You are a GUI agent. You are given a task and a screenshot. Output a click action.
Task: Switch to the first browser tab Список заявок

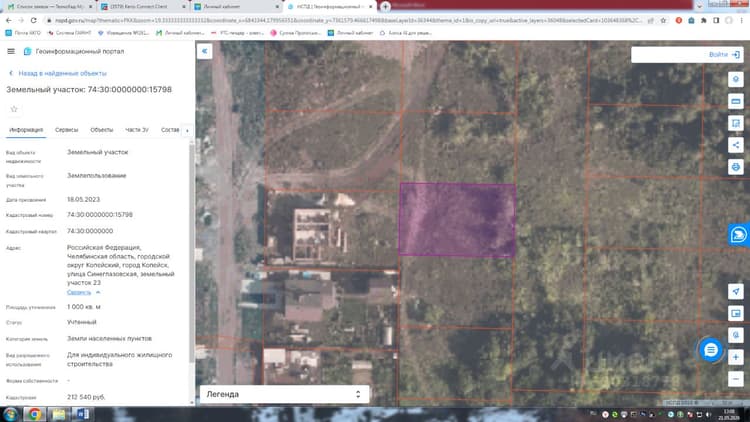pyautogui.click(x=48, y=7)
